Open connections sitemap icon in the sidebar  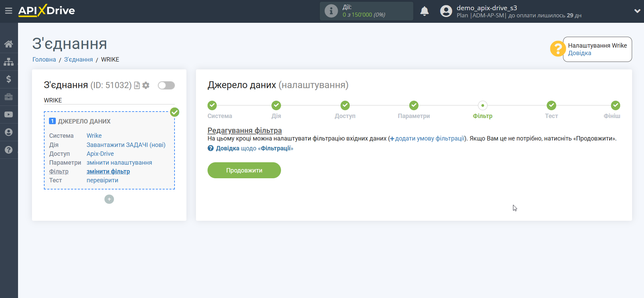pos(9,62)
